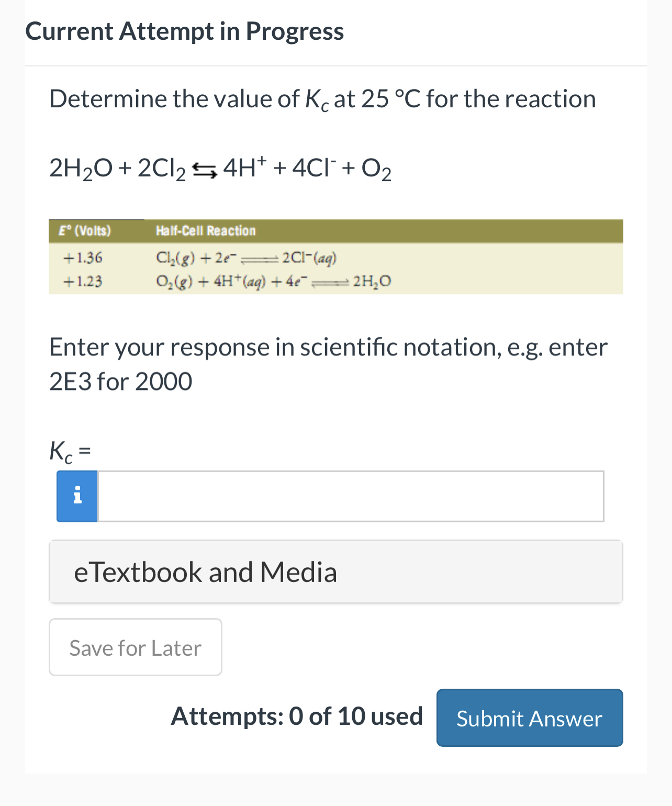This screenshot has width=672, height=806.
Task: Click Save for Later
Action: 135,647
